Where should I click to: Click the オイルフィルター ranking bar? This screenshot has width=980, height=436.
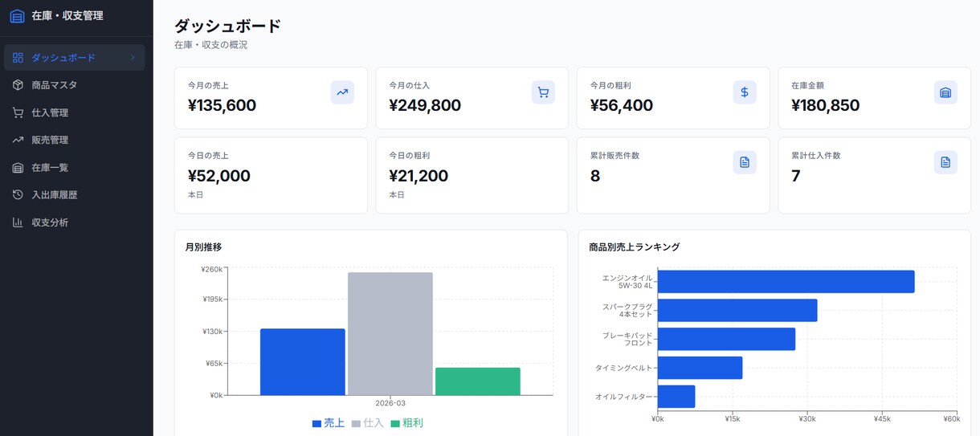tap(676, 397)
